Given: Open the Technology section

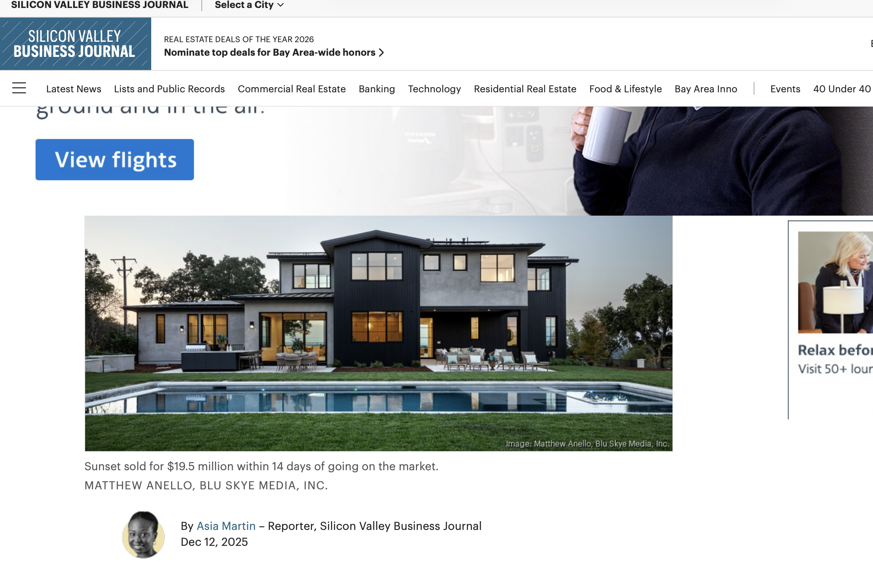Looking at the screenshot, I should click(x=435, y=89).
